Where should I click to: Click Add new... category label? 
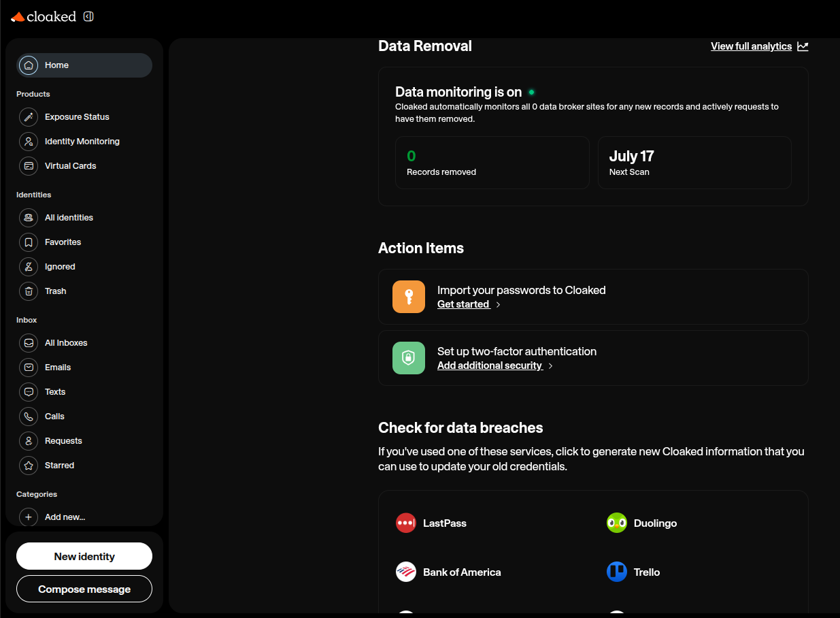pyautogui.click(x=65, y=517)
